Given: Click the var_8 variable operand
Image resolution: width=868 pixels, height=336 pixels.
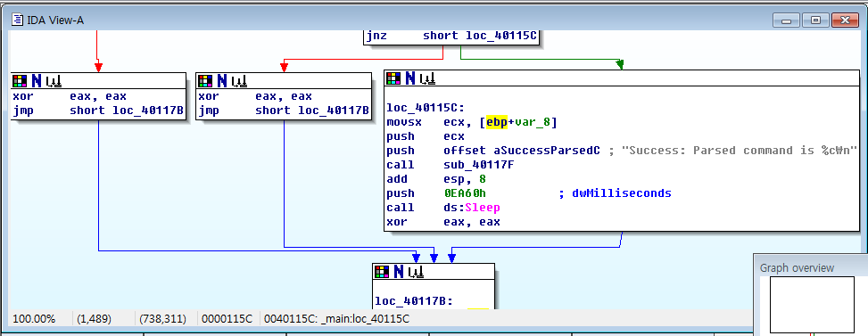Looking at the screenshot, I should (x=533, y=122).
